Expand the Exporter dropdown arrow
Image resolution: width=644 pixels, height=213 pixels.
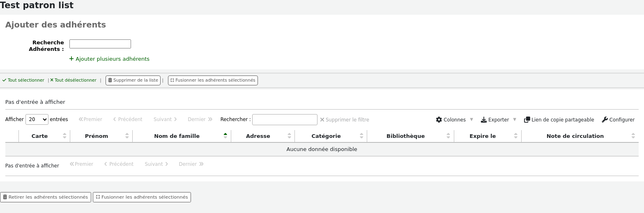515,120
